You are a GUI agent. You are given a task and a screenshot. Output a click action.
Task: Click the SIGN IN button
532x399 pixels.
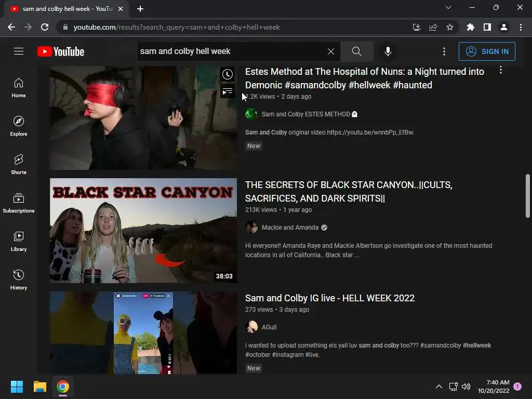click(487, 51)
